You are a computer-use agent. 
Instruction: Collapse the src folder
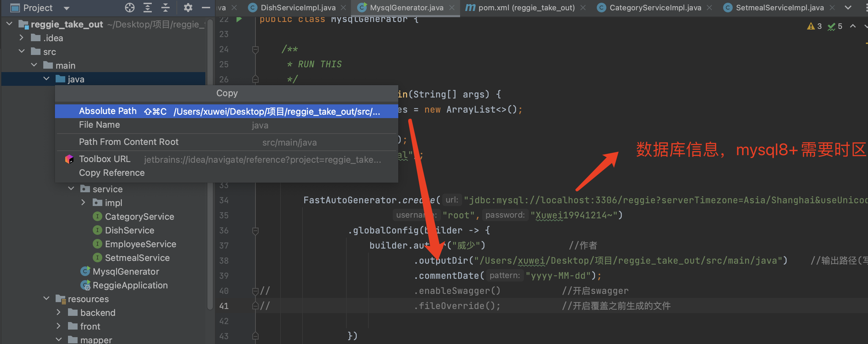(22, 51)
